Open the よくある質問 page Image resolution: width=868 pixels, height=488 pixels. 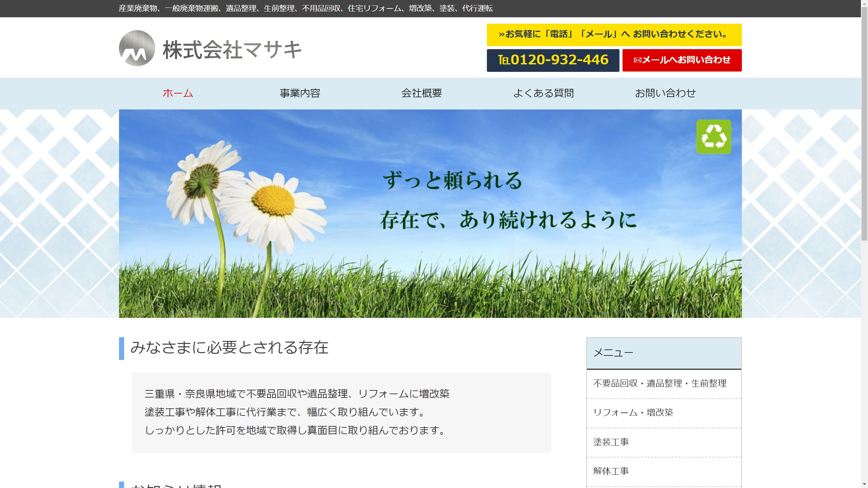click(543, 93)
